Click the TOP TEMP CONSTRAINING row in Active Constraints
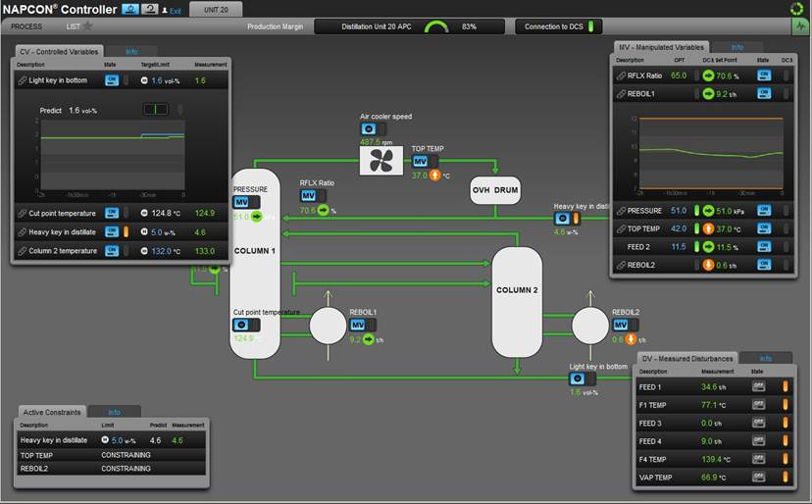Viewport: 812px width, 504px height. click(x=111, y=455)
